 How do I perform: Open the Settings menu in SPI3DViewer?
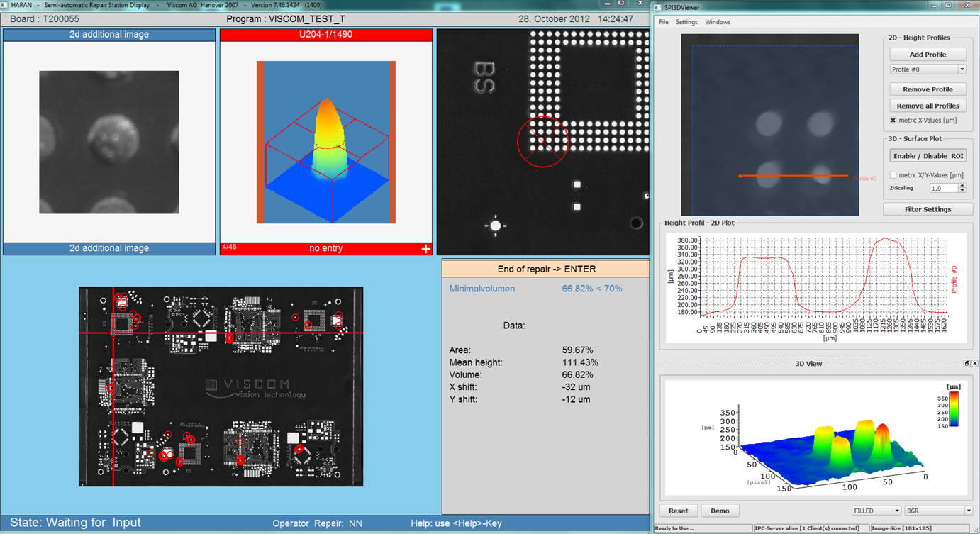point(686,21)
